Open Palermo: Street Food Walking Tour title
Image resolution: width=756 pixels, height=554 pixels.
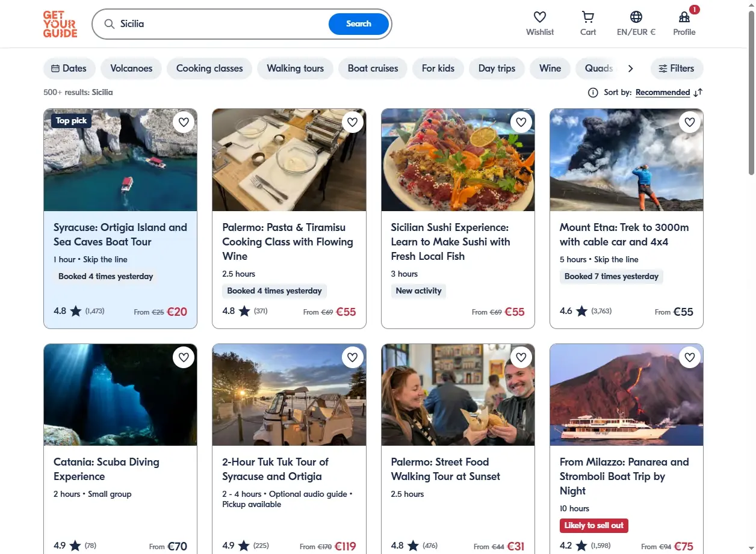[x=446, y=469]
